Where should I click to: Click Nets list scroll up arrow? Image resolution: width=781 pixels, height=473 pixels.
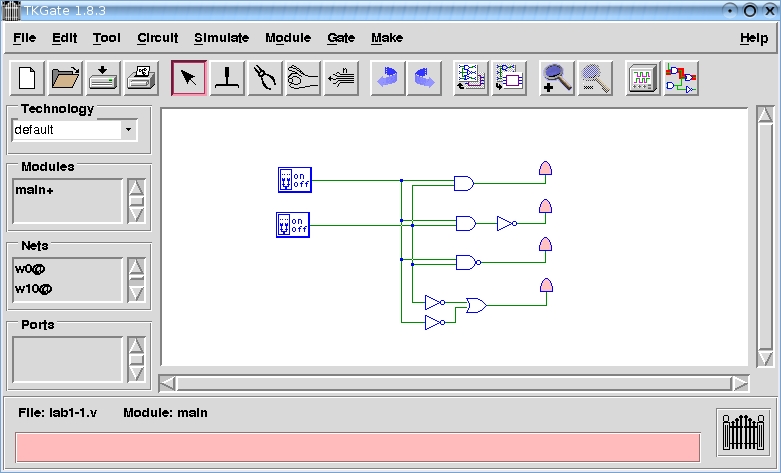(136, 266)
